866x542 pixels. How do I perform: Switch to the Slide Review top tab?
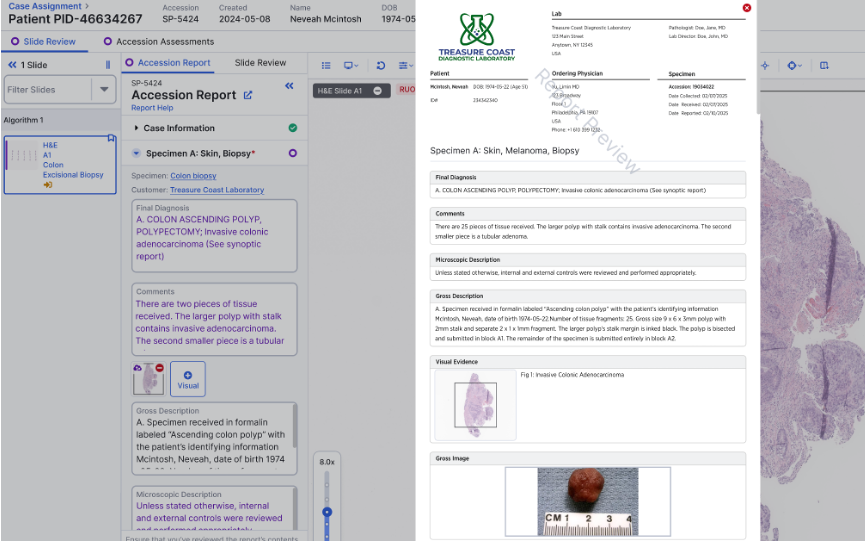[x=44, y=41]
